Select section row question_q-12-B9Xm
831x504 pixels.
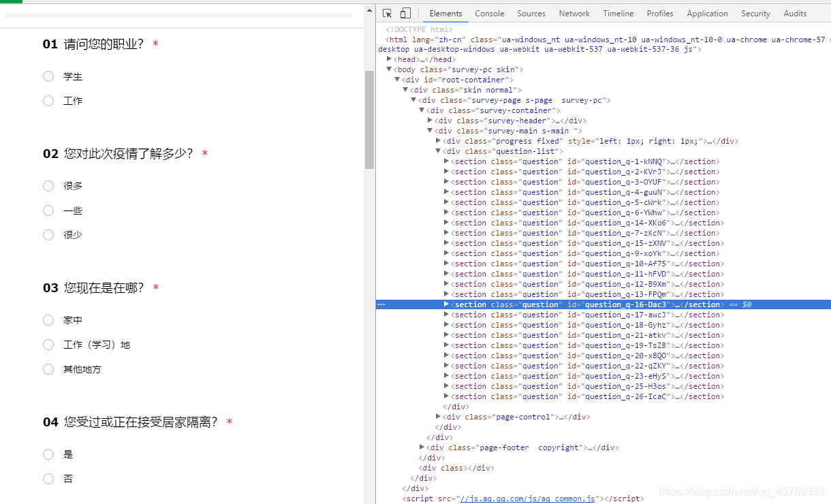point(587,284)
